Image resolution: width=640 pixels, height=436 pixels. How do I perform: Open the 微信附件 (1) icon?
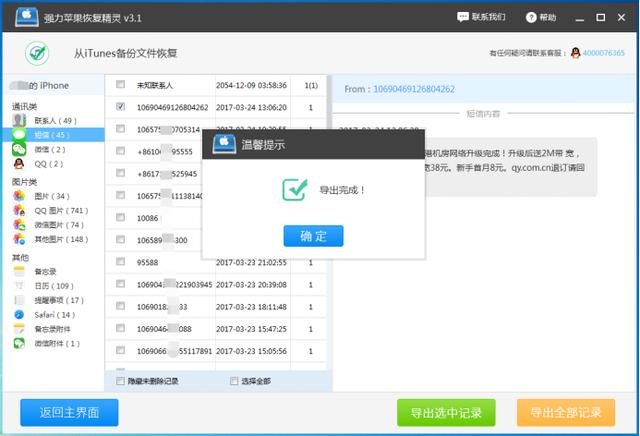pyautogui.click(x=19, y=343)
